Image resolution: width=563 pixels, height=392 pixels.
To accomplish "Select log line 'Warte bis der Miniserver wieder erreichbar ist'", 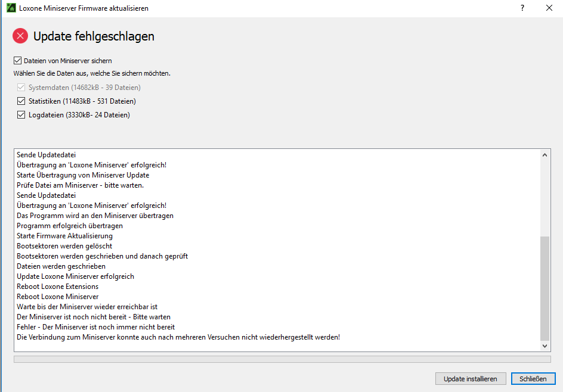I will tap(87, 307).
